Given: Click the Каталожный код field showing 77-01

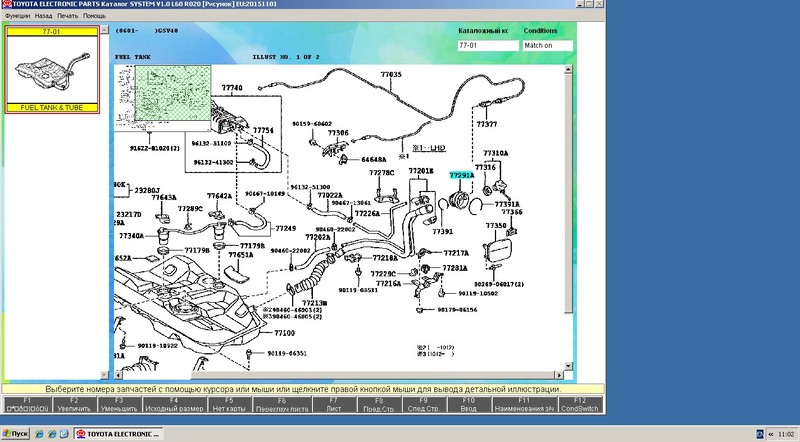Looking at the screenshot, I should (488, 45).
